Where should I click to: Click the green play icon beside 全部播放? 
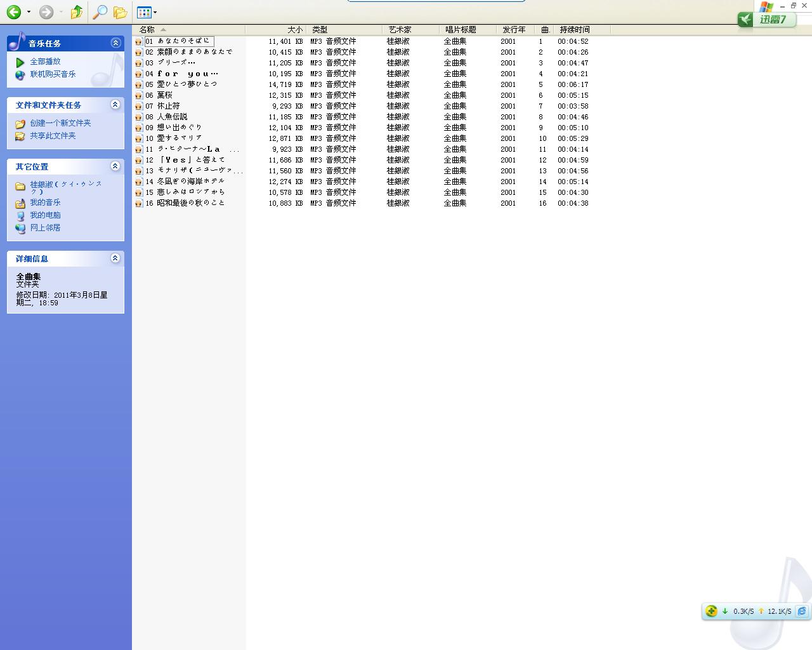click(x=20, y=62)
